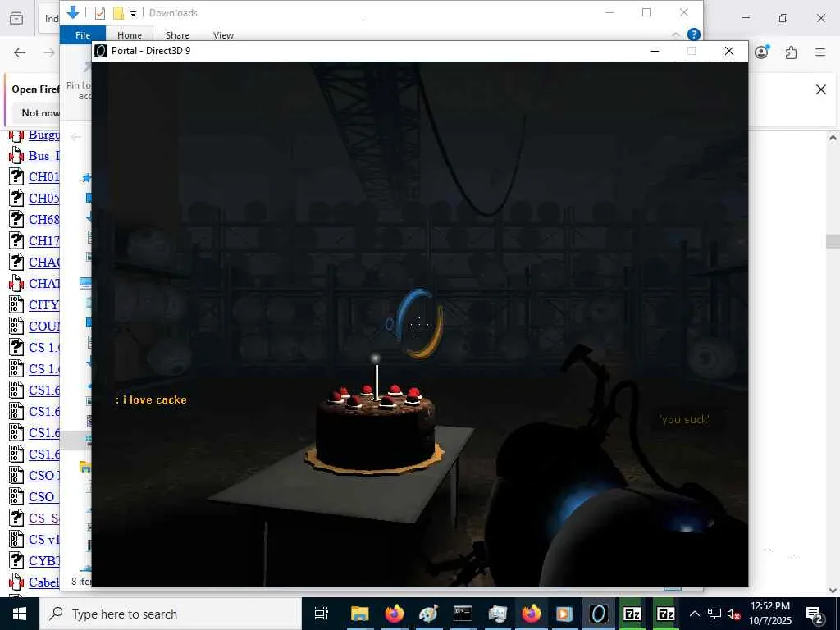Open the Firefox extensions puzzle icon
840x630 pixels.
coord(791,52)
